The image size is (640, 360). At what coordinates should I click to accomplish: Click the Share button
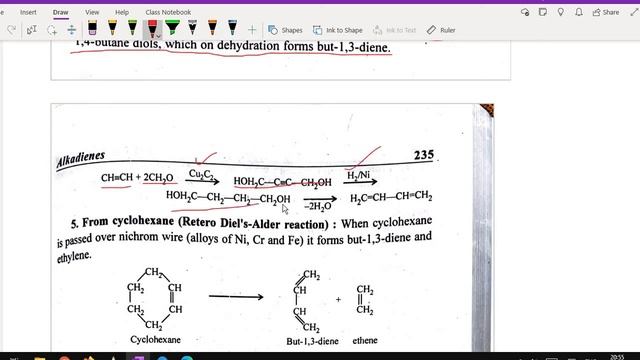(x=606, y=12)
